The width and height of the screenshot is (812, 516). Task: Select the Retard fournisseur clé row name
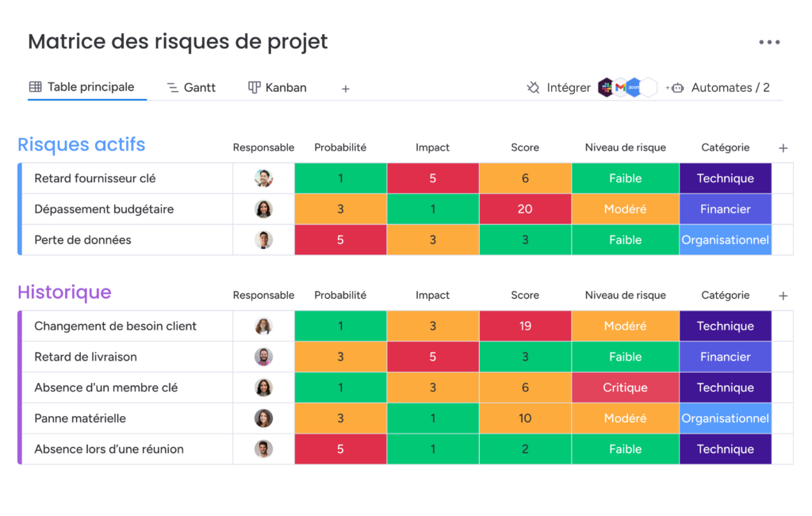click(95, 178)
